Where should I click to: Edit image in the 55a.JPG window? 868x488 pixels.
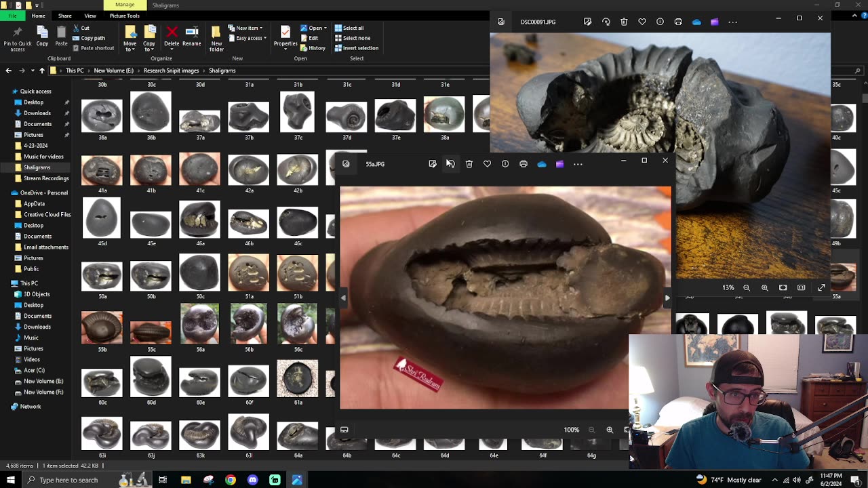[433, 164]
